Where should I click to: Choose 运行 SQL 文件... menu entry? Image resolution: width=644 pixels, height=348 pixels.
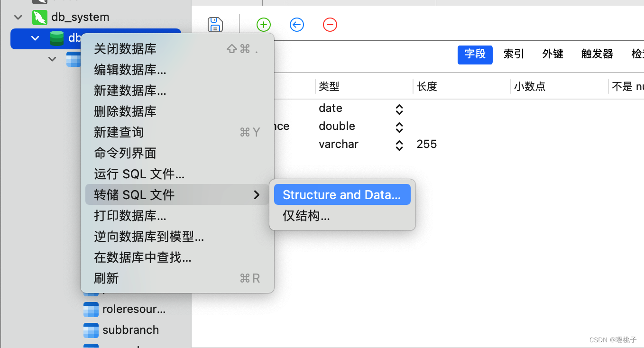[x=177, y=174]
